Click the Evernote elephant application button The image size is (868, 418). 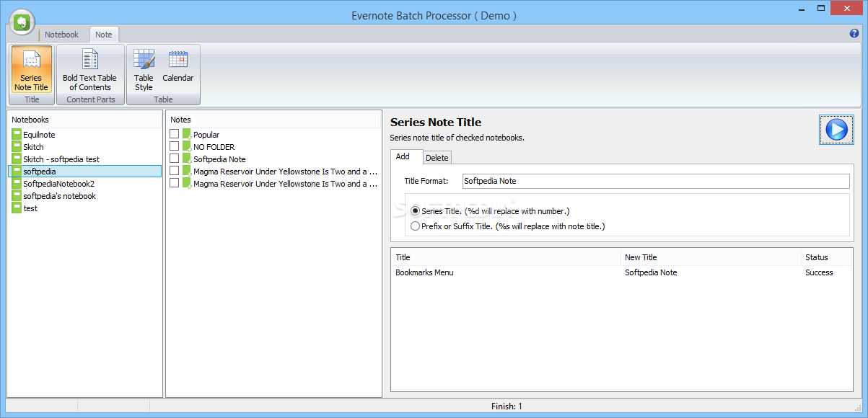[23, 22]
